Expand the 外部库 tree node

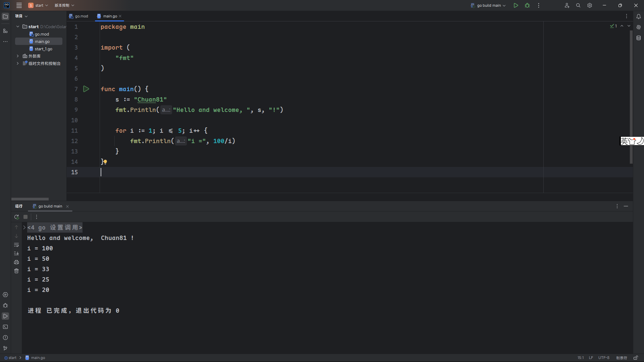point(18,56)
